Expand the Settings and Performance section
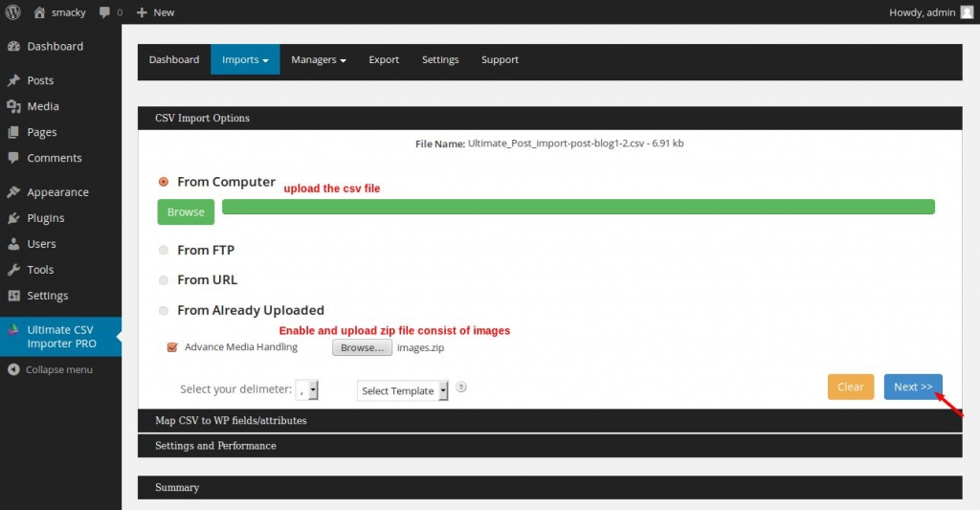This screenshot has width=980, height=510. point(550,446)
